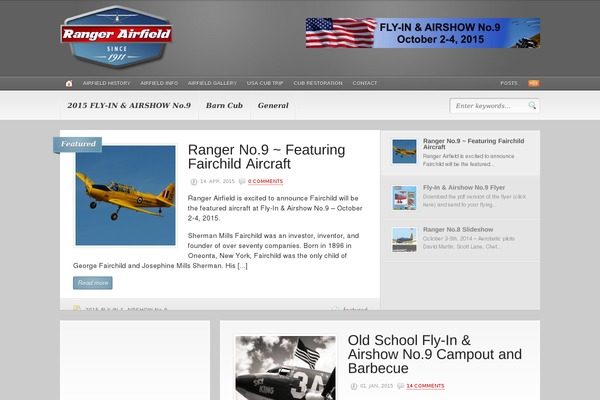The image size is (600, 400).
Task: Open sidebar title Ranger No.9 ~ Featuring Fairchild
Action: point(473,144)
